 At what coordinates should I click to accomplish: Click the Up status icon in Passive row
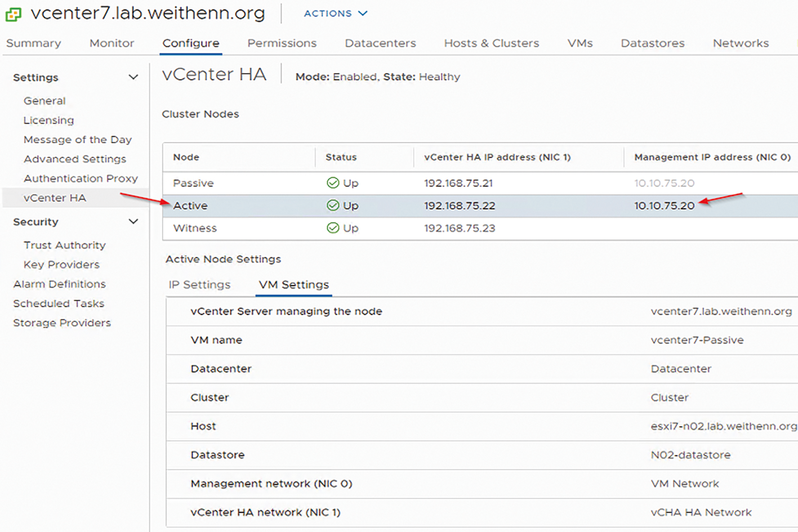333,183
